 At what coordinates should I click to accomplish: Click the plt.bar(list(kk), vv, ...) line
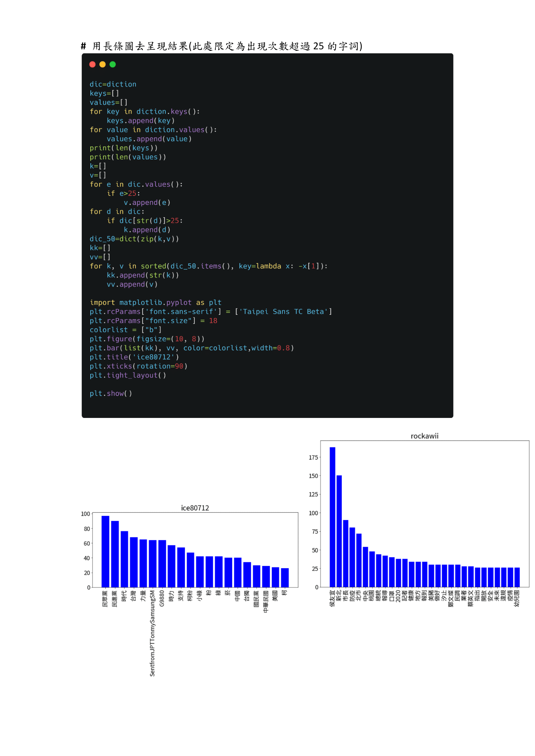192,348
